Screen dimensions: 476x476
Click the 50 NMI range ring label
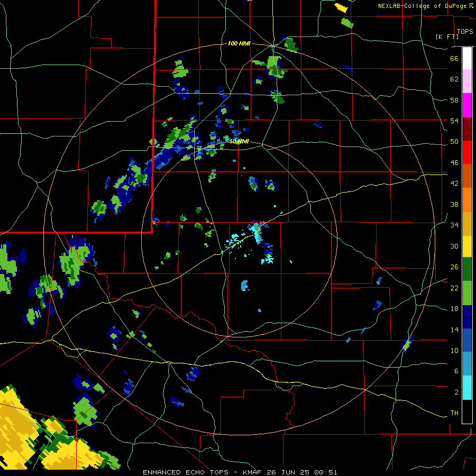239,141
